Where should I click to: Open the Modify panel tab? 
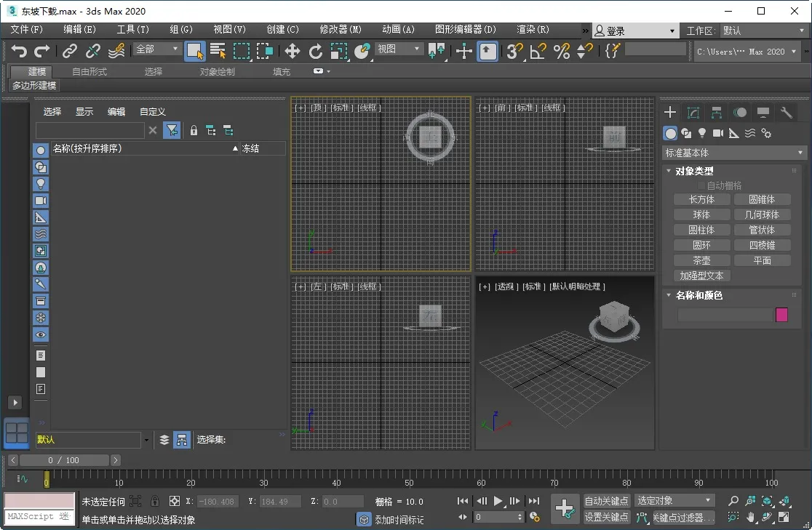tap(693, 113)
